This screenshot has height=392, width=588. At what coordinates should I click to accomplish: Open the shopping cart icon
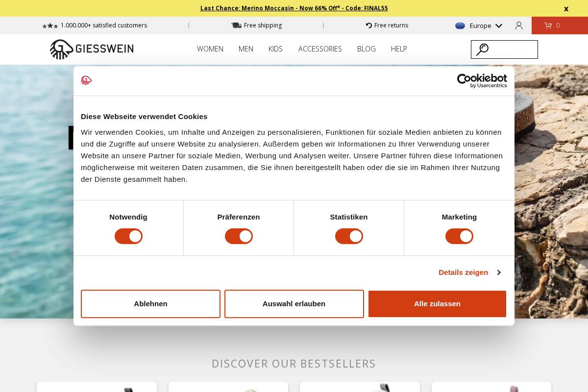pyautogui.click(x=548, y=25)
